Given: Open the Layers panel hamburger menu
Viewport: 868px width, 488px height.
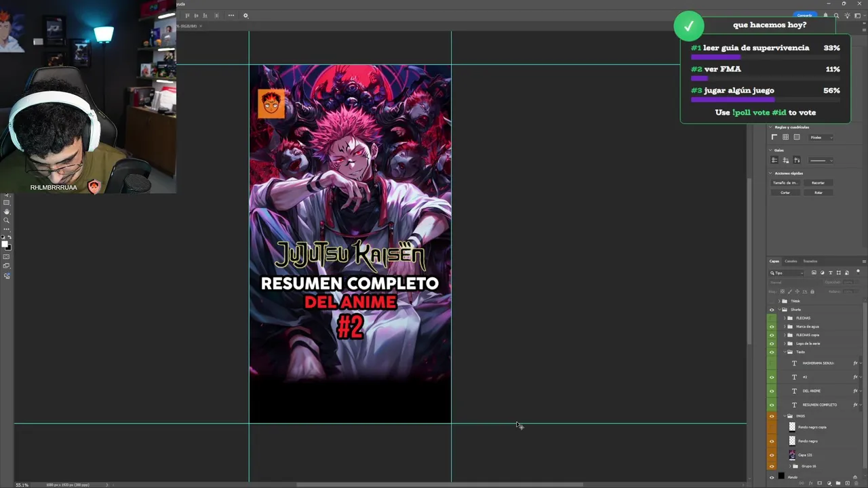Looking at the screenshot, I should tap(864, 261).
